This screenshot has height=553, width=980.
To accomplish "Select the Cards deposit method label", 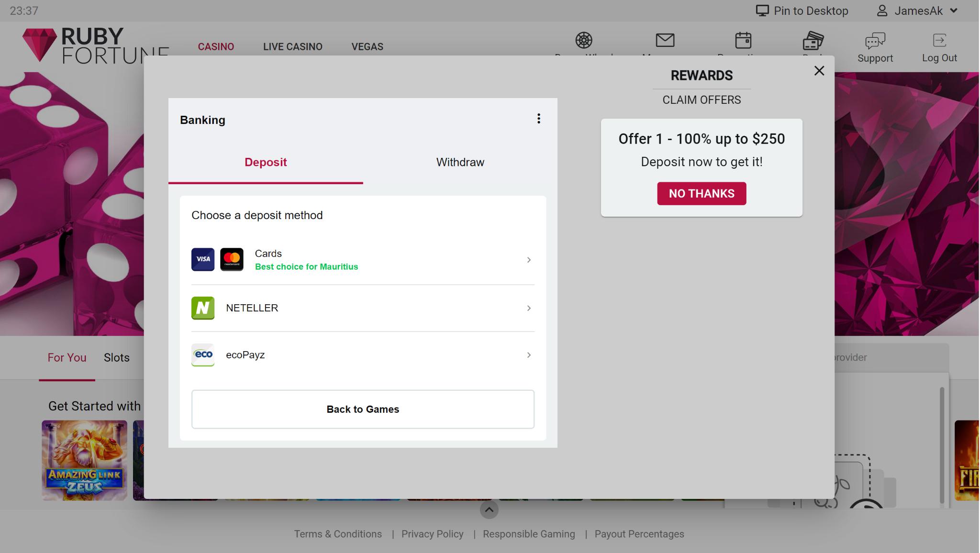I will [268, 254].
